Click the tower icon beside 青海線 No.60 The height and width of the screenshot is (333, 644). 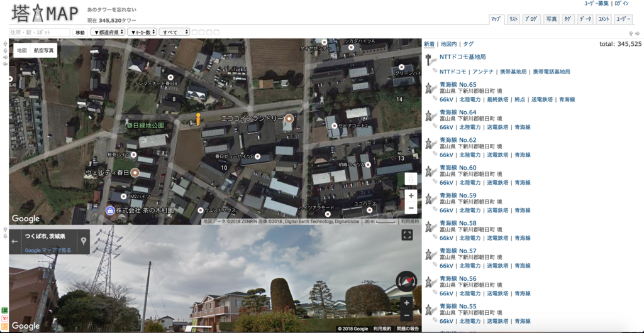point(430,171)
